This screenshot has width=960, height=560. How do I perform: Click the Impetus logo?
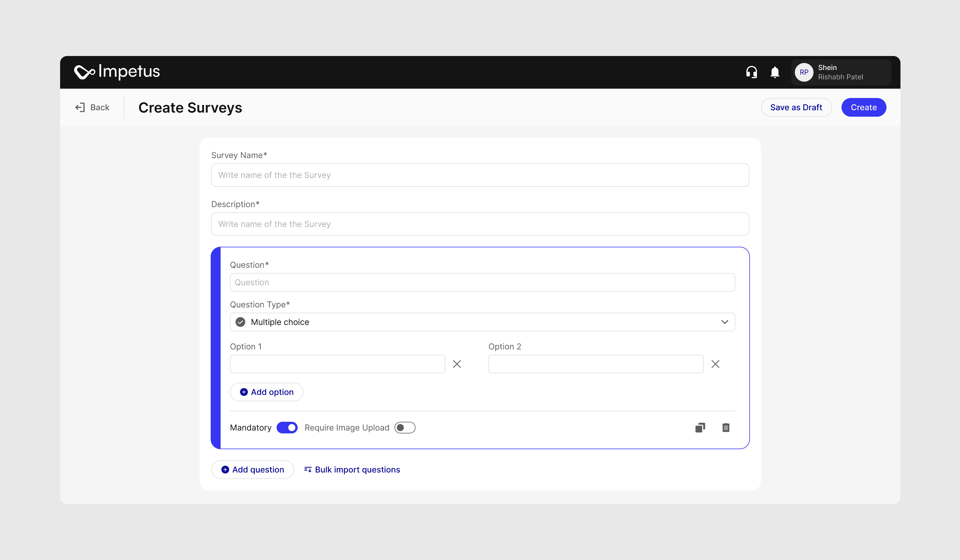pos(117,71)
